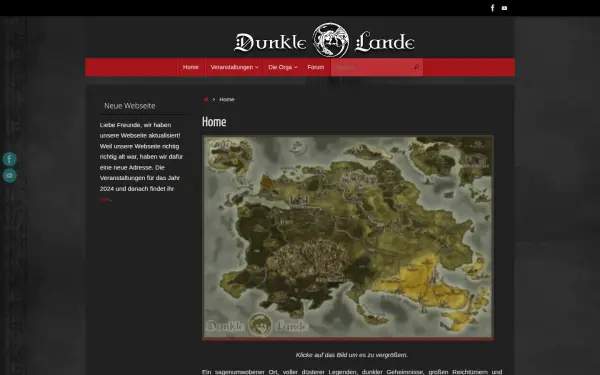Follow the red link in Neue Webseite text
Screen dimensions: 600x375
[105, 199]
